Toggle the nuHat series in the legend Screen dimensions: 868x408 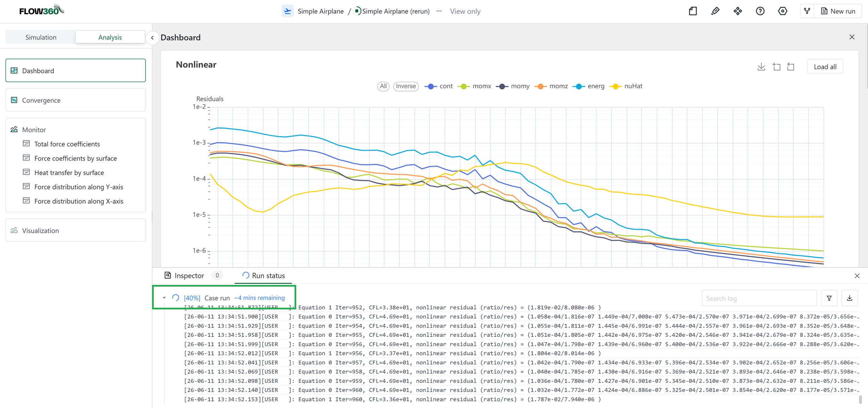(626, 86)
